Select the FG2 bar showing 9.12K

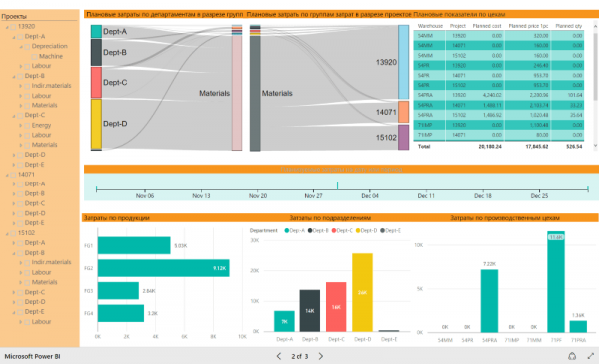pyautogui.click(x=164, y=268)
